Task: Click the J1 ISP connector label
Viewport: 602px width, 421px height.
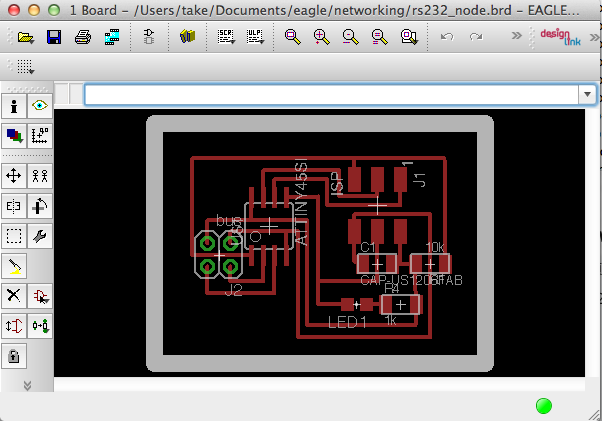Action: tap(420, 180)
